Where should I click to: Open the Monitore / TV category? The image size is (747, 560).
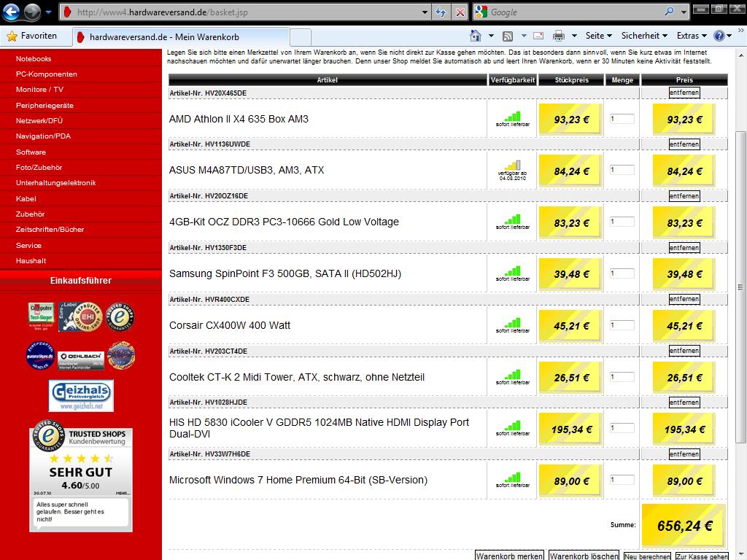[39, 89]
